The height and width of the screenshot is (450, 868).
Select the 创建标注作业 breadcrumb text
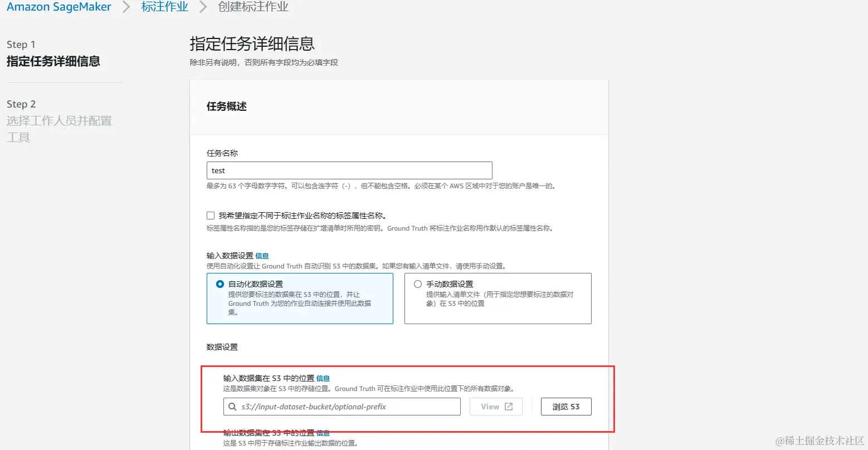point(253,7)
